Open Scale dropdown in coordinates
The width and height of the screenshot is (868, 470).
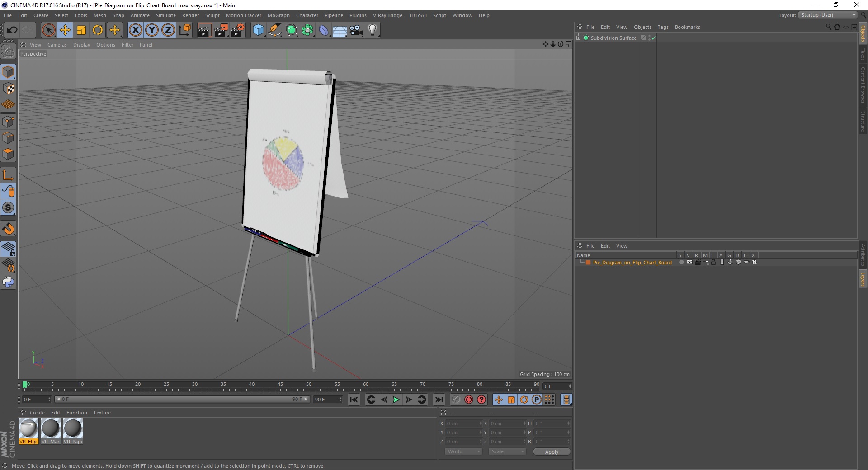point(507,451)
